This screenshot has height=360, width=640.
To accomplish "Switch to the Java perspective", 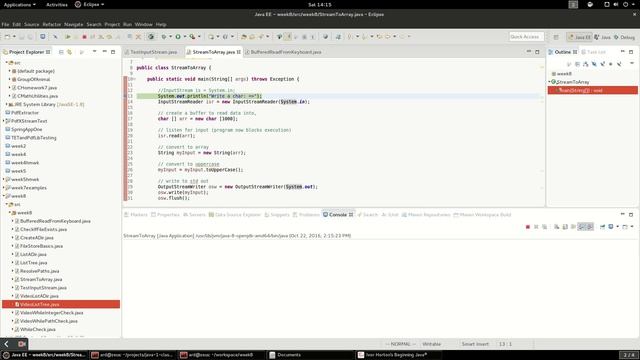I will (x=602, y=37).
